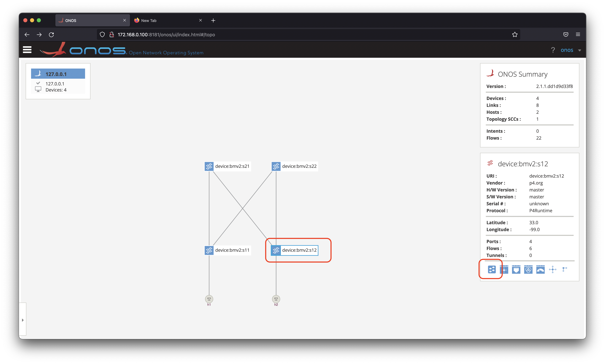Click the Longitude value -99.0
This screenshot has width=605, height=364.
(534, 230)
